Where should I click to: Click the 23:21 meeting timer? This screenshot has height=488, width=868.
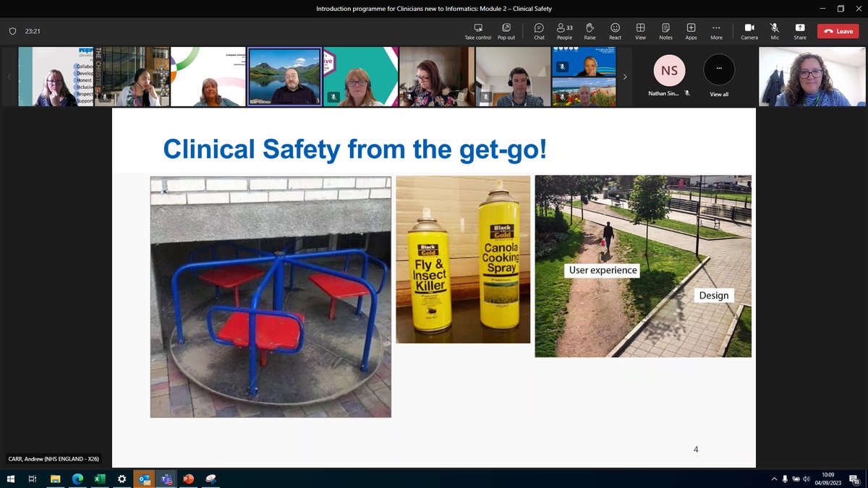tap(32, 31)
